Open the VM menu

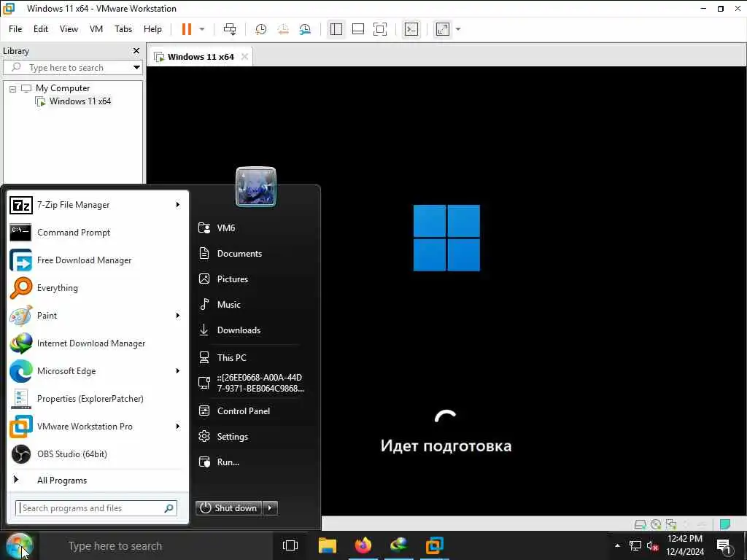(96, 29)
